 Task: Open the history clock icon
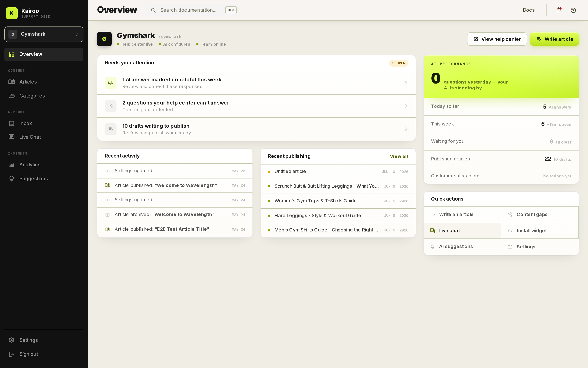573,10
